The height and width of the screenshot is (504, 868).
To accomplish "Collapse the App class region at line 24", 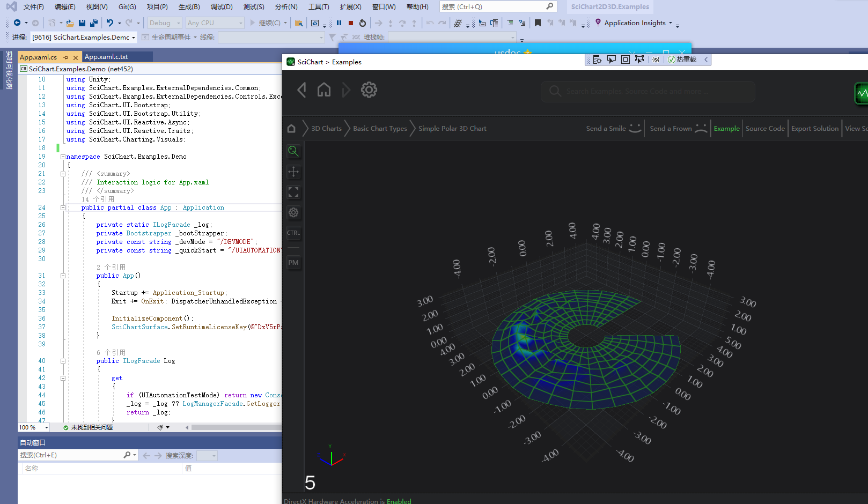I will tap(63, 207).
